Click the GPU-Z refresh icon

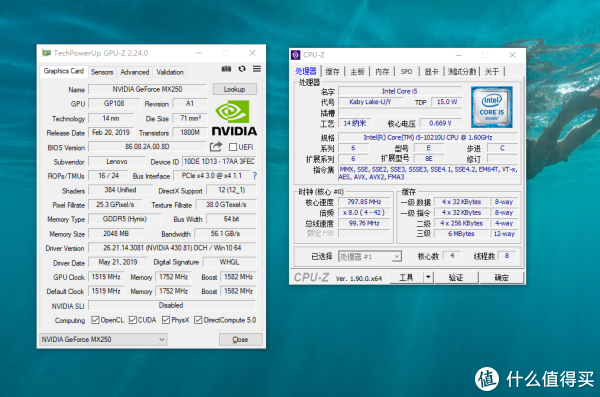click(x=242, y=69)
